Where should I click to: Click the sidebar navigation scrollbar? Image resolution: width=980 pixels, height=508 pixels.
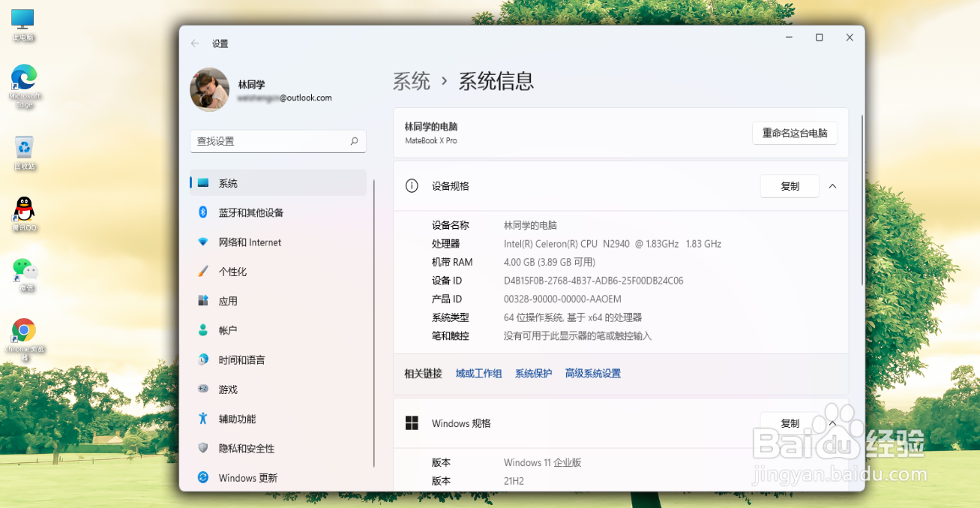(373, 323)
